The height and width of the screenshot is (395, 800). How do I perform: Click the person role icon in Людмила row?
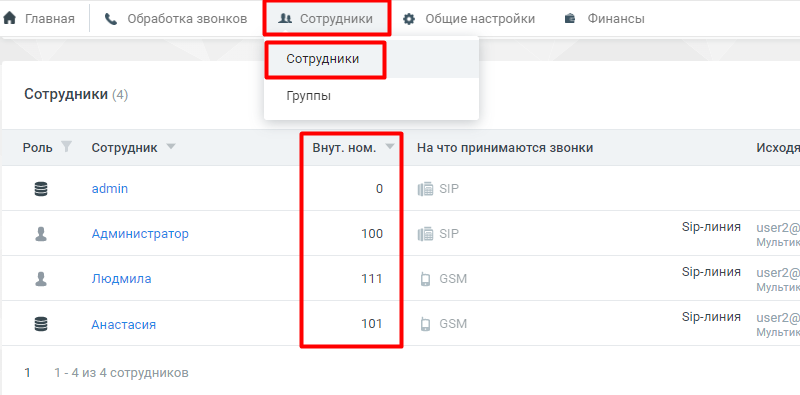coord(41,279)
